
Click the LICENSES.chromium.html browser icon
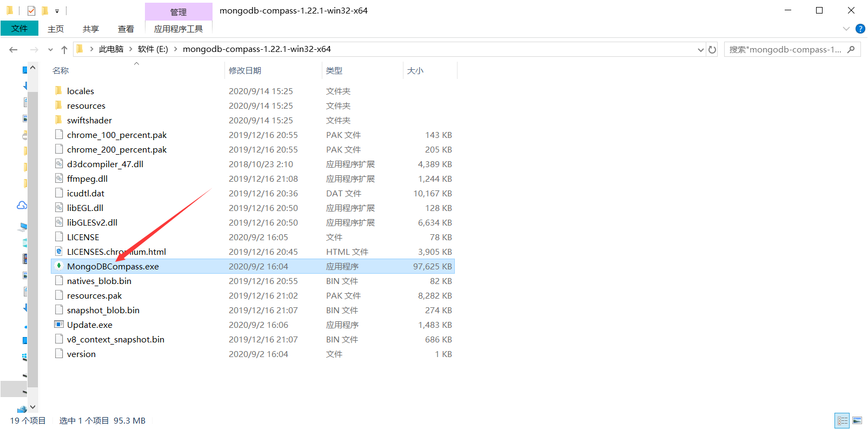pyautogui.click(x=59, y=252)
